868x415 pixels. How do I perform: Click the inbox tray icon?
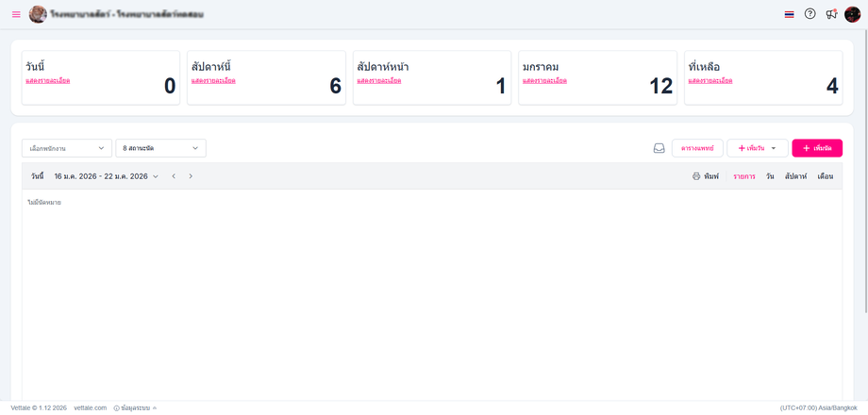coord(659,148)
